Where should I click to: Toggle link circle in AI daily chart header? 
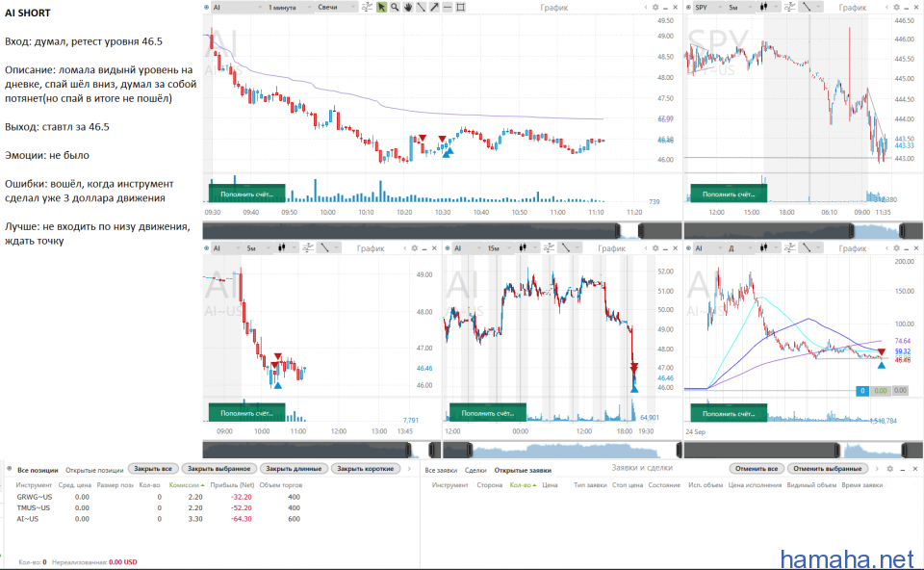coord(688,248)
